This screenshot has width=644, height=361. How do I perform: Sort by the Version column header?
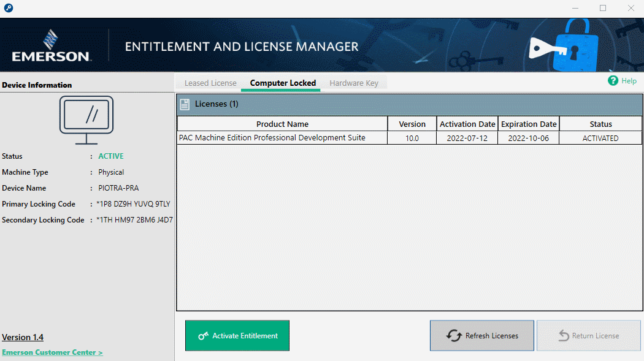(x=412, y=124)
